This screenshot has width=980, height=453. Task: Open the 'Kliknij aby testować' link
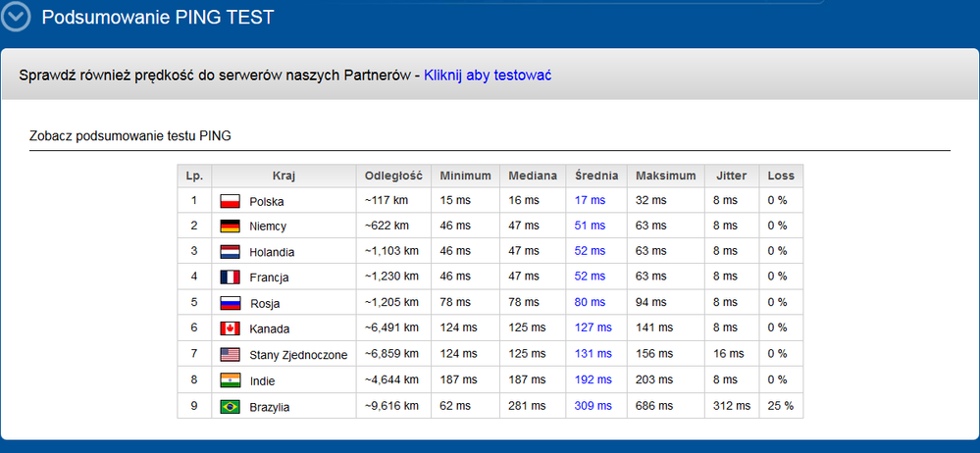(487, 75)
